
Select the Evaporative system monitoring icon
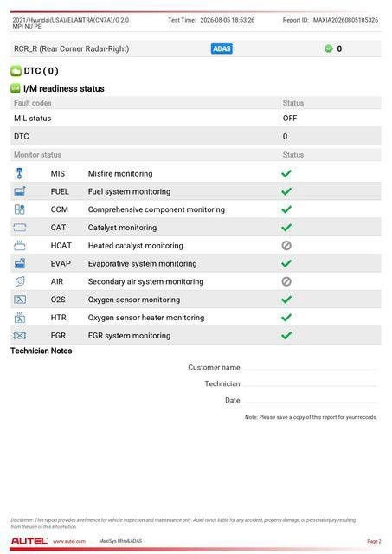pyautogui.click(x=20, y=263)
